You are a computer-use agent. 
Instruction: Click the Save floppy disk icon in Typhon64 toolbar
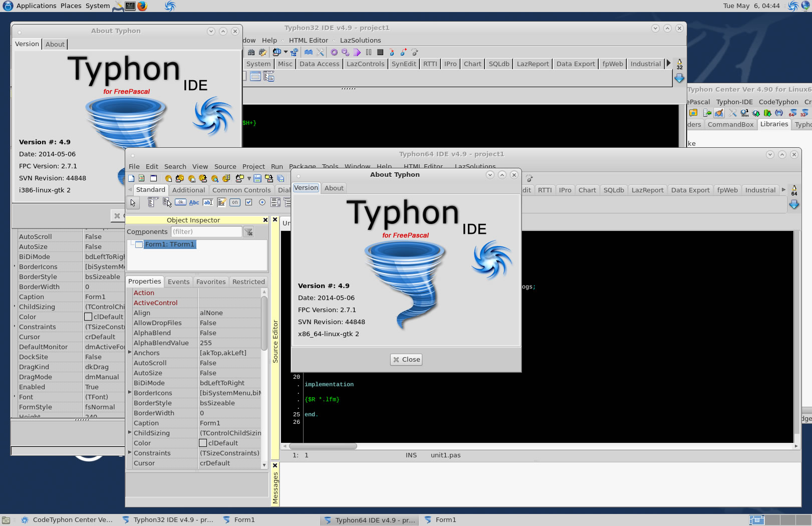tap(257, 178)
